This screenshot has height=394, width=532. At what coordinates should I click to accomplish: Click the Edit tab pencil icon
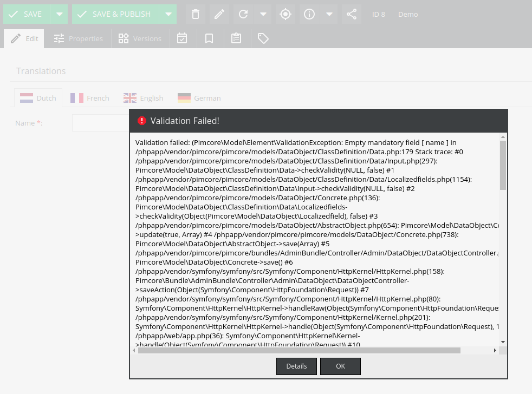[x=16, y=38]
